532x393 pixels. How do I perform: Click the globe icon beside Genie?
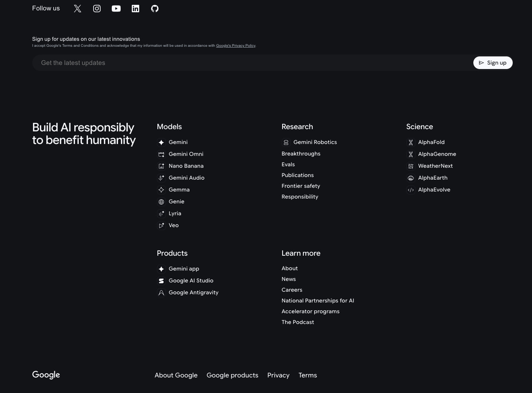click(x=161, y=202)
